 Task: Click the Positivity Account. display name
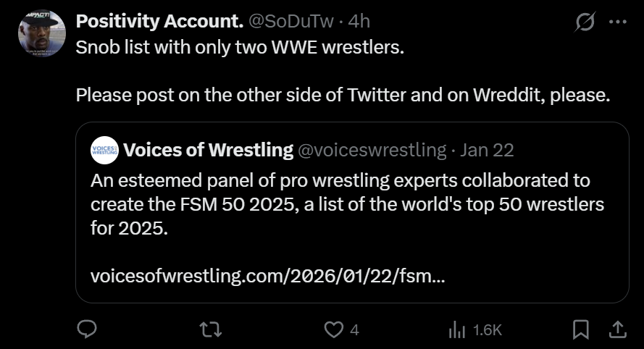pyautogui.click(x=159, y=22)
